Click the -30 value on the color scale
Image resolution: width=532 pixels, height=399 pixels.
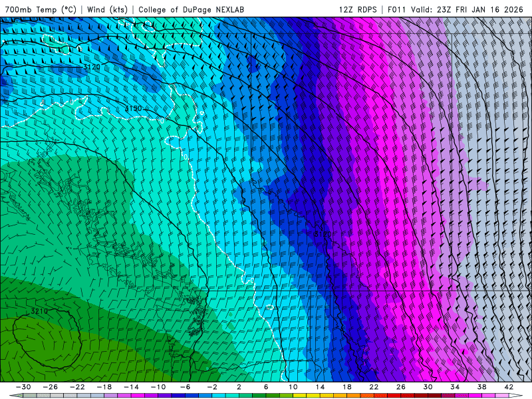(23, 387)
